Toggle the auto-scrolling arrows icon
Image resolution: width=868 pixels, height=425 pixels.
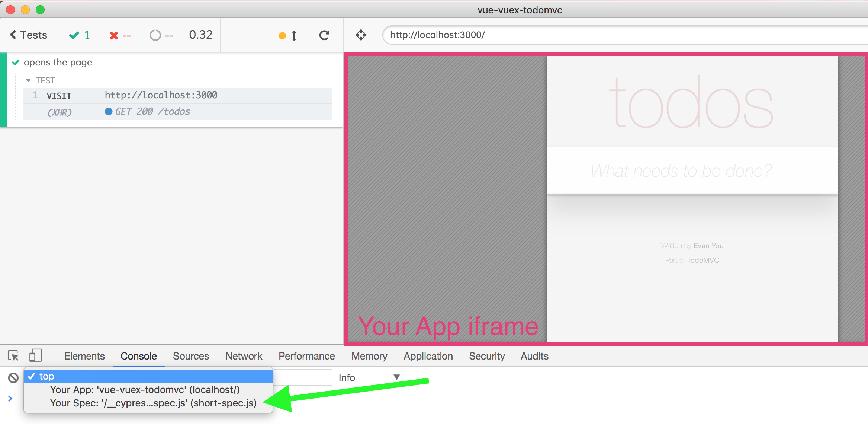294,36
